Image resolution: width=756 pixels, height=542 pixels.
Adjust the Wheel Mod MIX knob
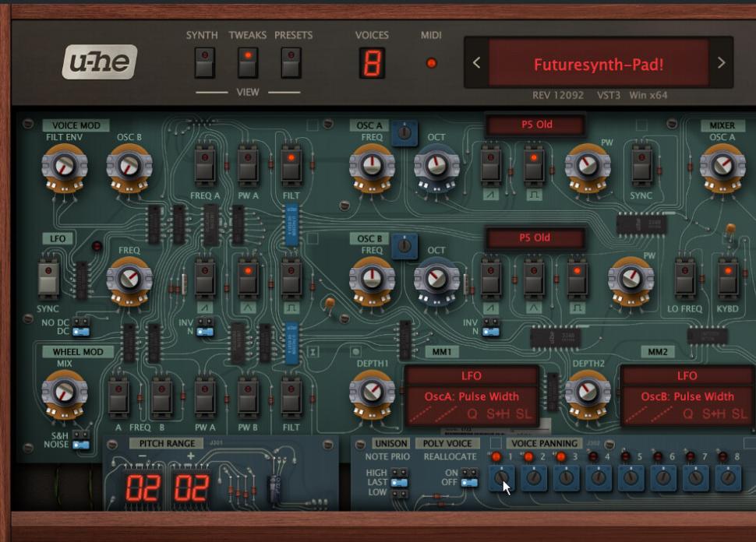(64, 392)
